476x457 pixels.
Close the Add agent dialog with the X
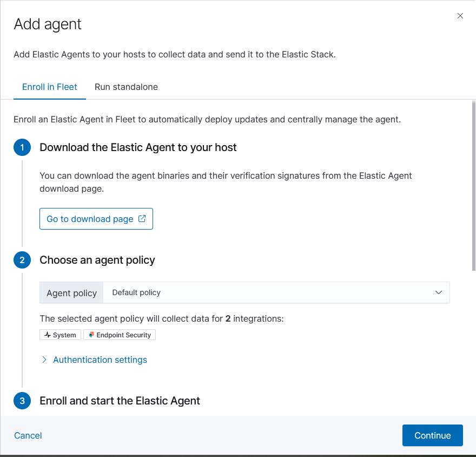460,16
